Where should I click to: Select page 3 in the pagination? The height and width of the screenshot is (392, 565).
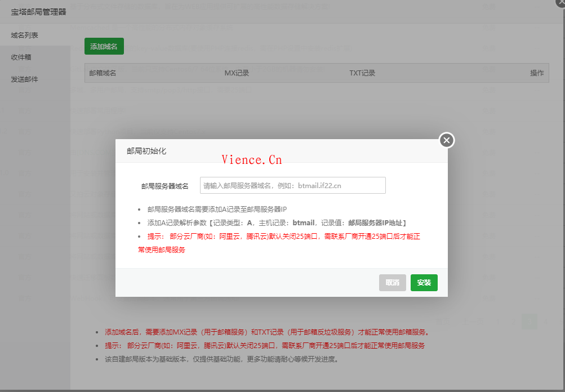click(529, 321)
